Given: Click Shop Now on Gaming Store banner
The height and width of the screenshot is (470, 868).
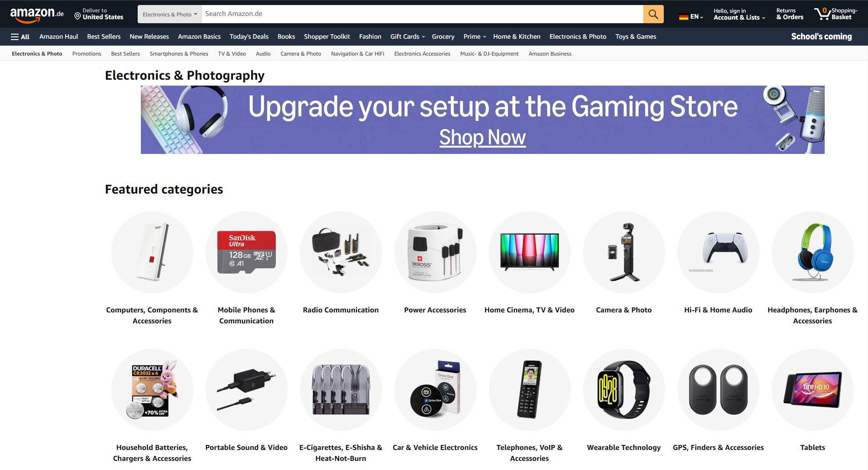Looking at the screenshot, I should [482, 137].
